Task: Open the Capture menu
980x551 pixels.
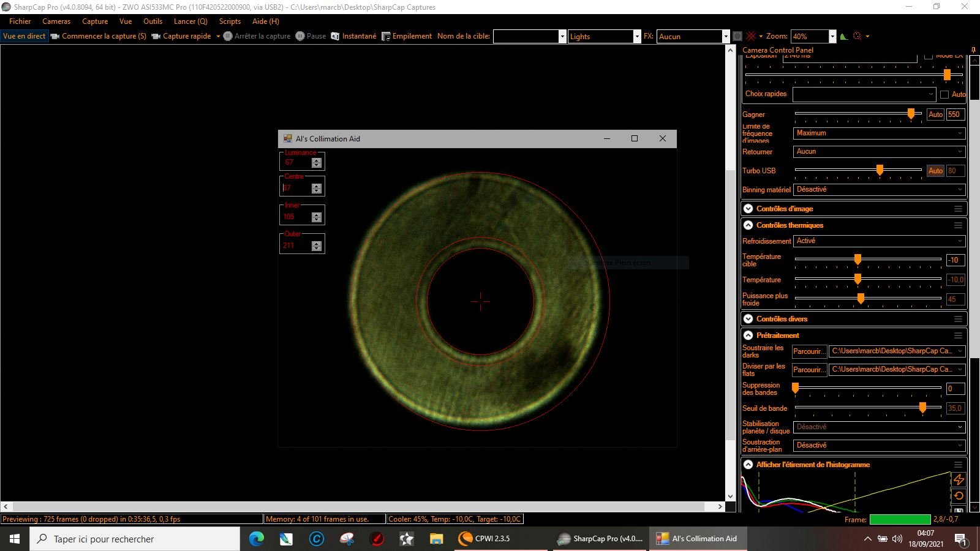Action: pyautogui.click(x=95, y=21)
